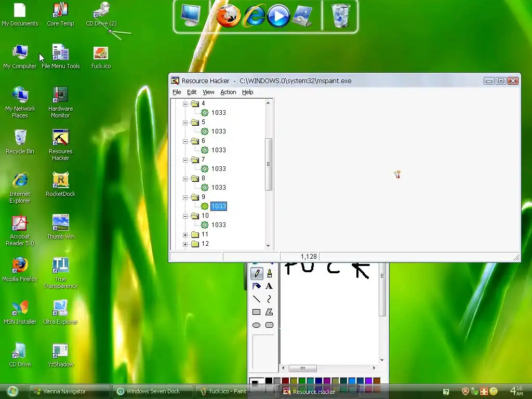Open the Edit menu in Resource Hacker
The width and height of the screenshot is (532, 399).
(x=192, y=92)
